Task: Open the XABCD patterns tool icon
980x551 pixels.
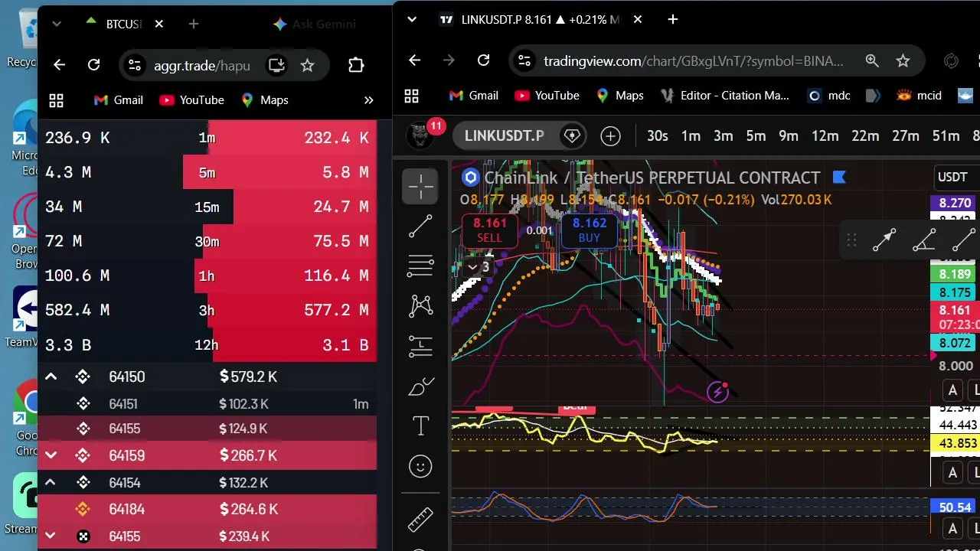Action: tap(420, 306)
